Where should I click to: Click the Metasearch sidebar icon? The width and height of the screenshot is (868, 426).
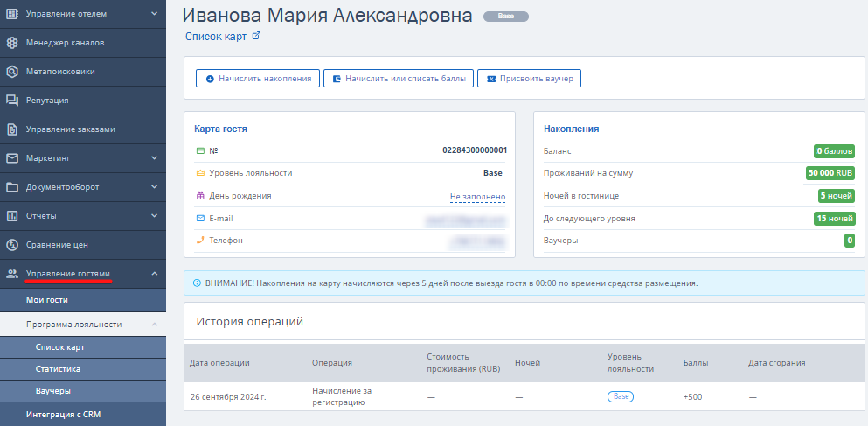pos(12,72)
